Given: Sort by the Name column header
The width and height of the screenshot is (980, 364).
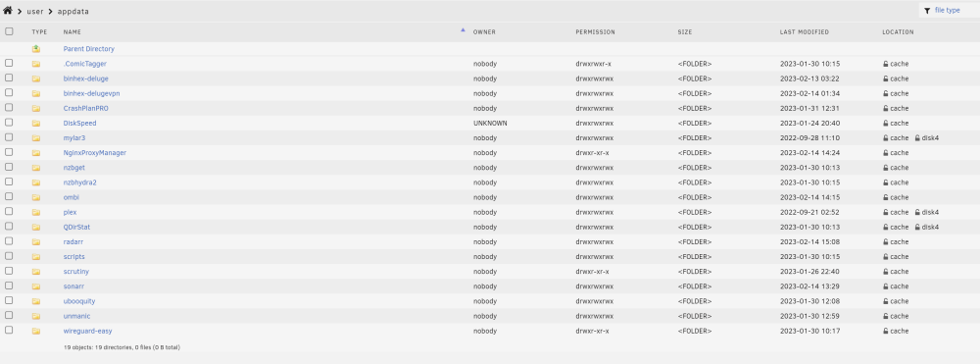Looking at the screenshot, I should [72, 32].
